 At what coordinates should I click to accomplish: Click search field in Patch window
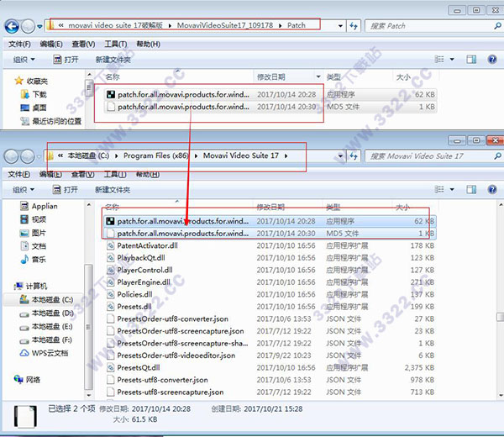pos(433,26)
